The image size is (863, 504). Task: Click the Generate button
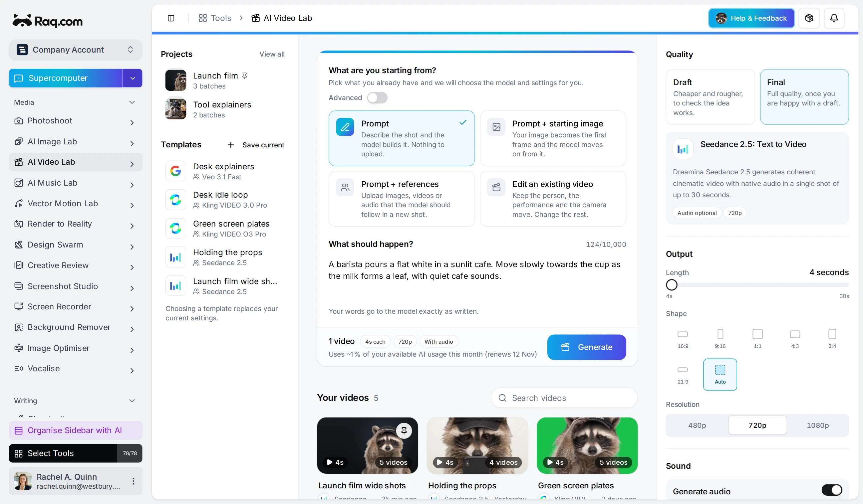coord(586,347)
